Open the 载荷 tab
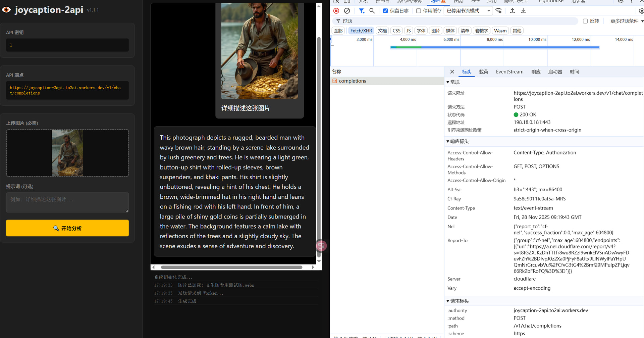 coord(484,72)
